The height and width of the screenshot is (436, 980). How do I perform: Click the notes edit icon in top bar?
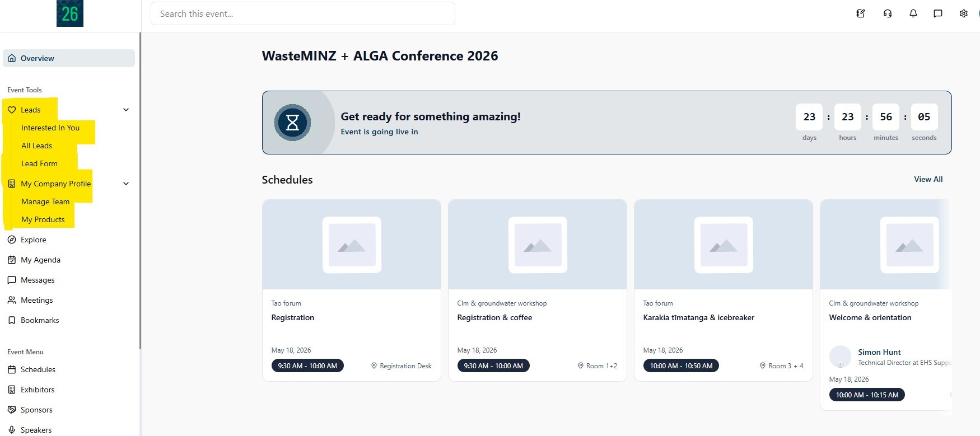tap(861, 13)
